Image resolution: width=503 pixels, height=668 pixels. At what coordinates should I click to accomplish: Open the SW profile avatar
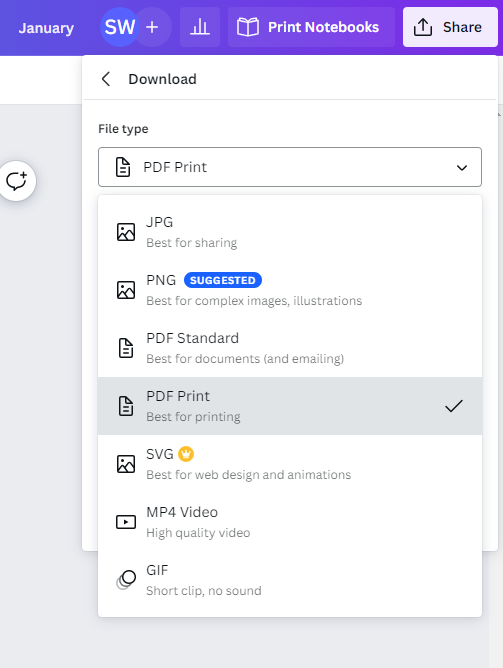pyautogui.click(x=120, y=27)
